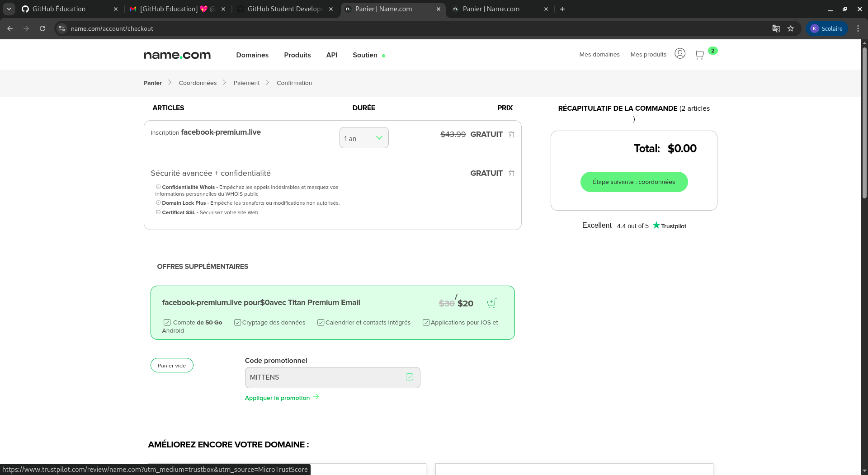Click Étape suivante : coordonnées button
The image size is (868, 475).
click(x=634, y=182)
